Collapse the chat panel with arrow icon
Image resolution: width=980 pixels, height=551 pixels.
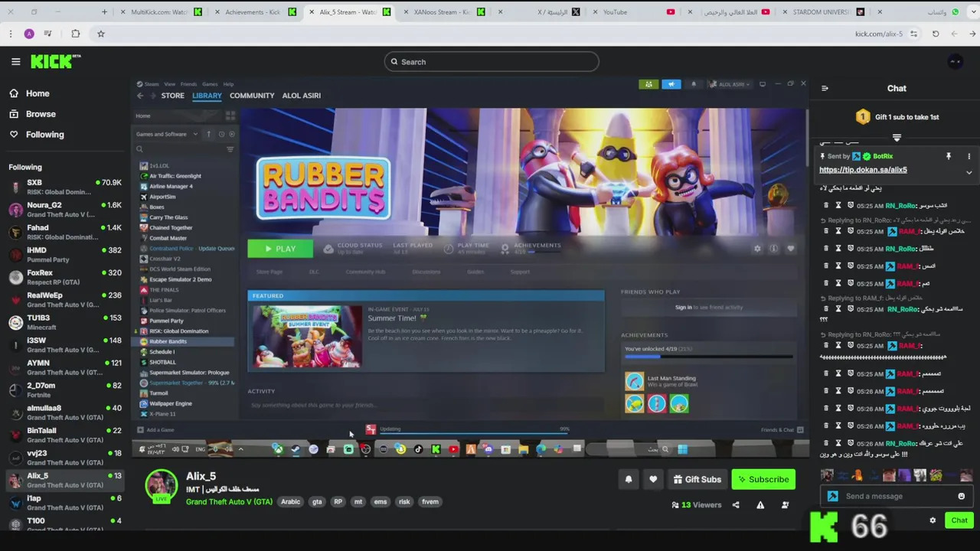pos(825,88)
